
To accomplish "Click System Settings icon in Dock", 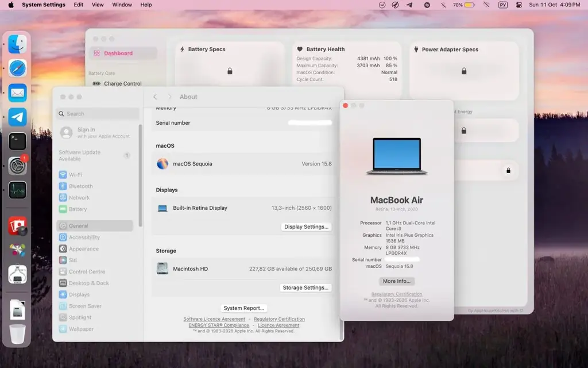I will point(17,166).
